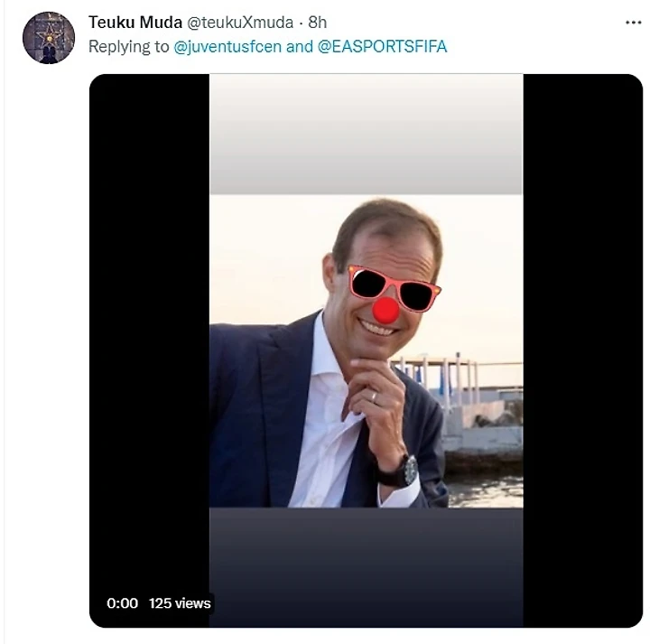Open the @juventusfcen mention link
Screen dimensions: 659x644
[227, 47]
